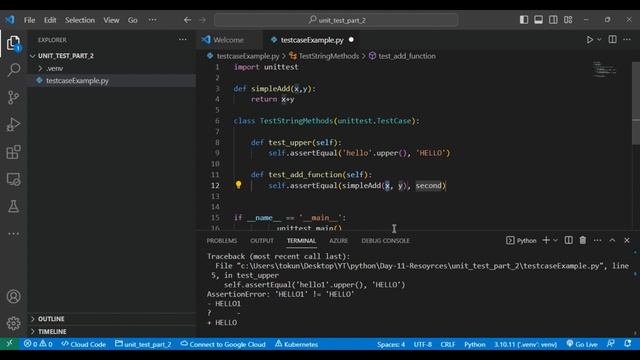Open the Selection menu
Image resolution: width=640 pixels, height=360 pixels.
point(80,20)
